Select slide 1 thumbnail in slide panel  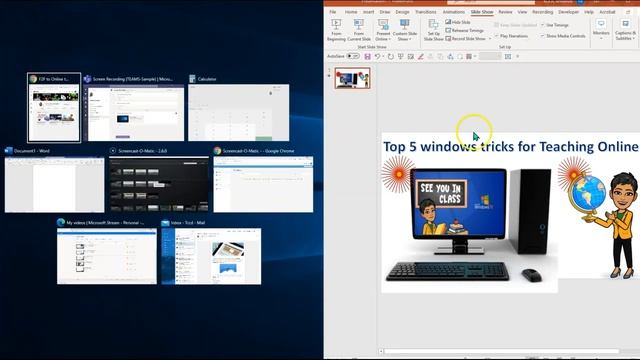point(352,78)
